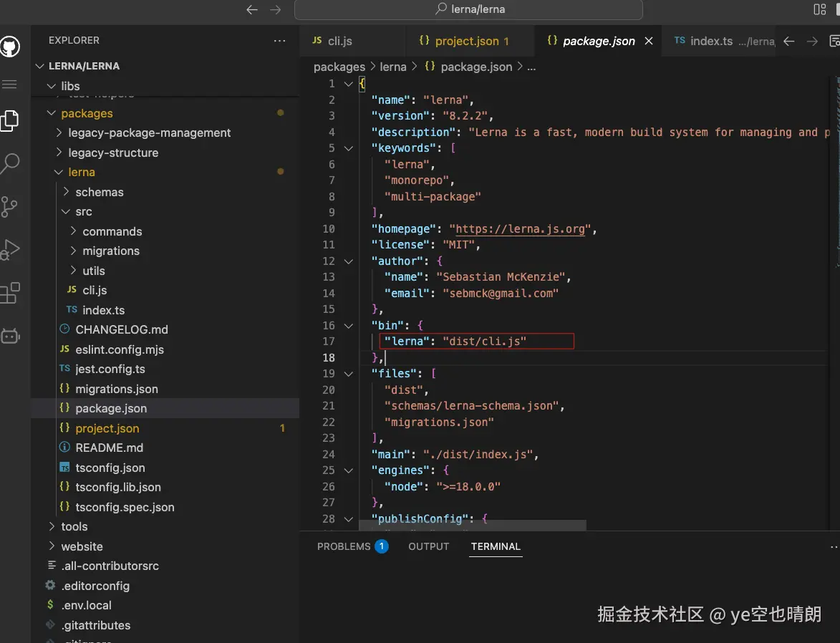Click the go back arrow in title bar
840x643 pixels.
[251, 10]
